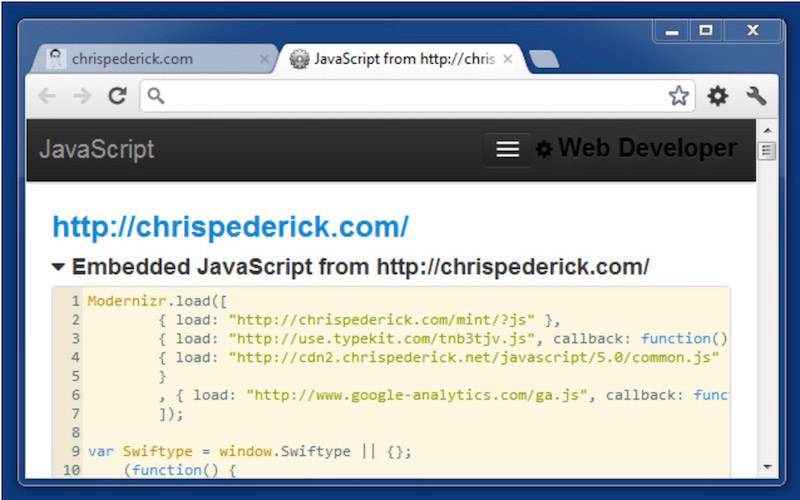Click the function() keyword on line 3

click(x=684, y=339)
